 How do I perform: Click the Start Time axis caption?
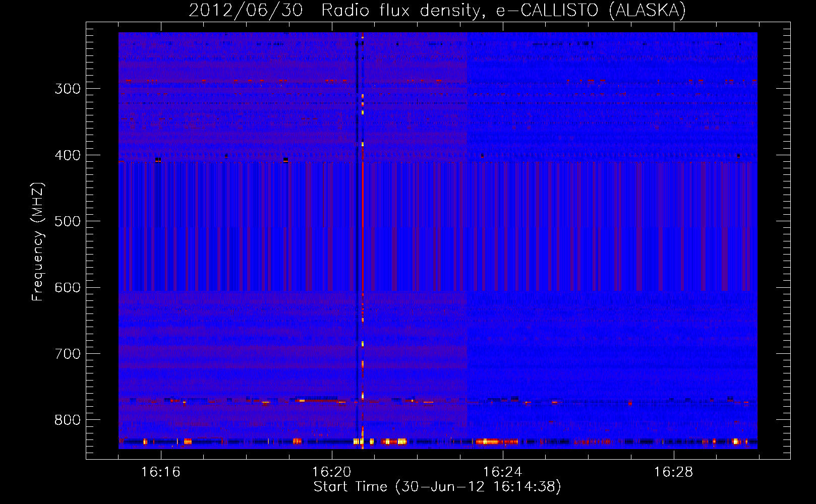click(437, 487)
